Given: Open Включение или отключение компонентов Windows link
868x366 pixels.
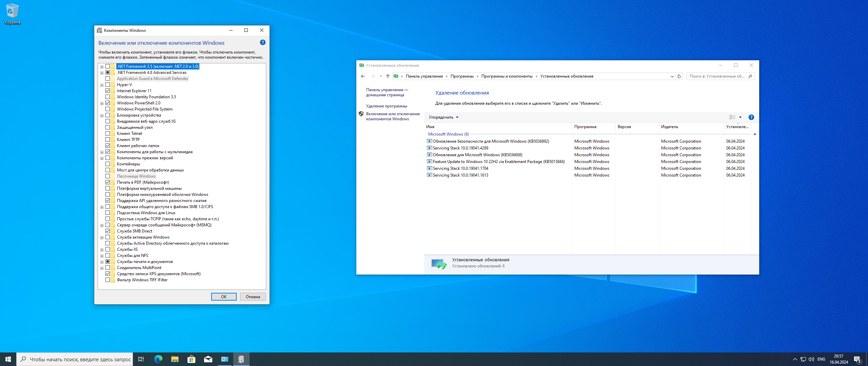Looking at the screenshot, I should 393,116.
